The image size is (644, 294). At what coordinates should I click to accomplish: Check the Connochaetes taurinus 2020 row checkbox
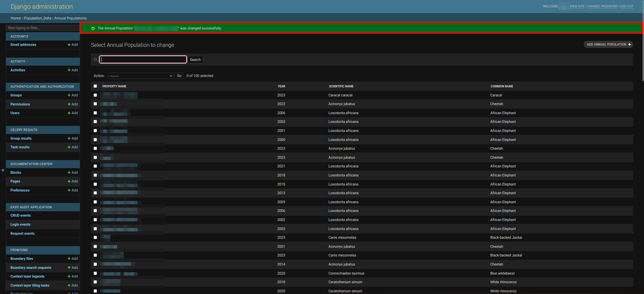coord(95,273)
